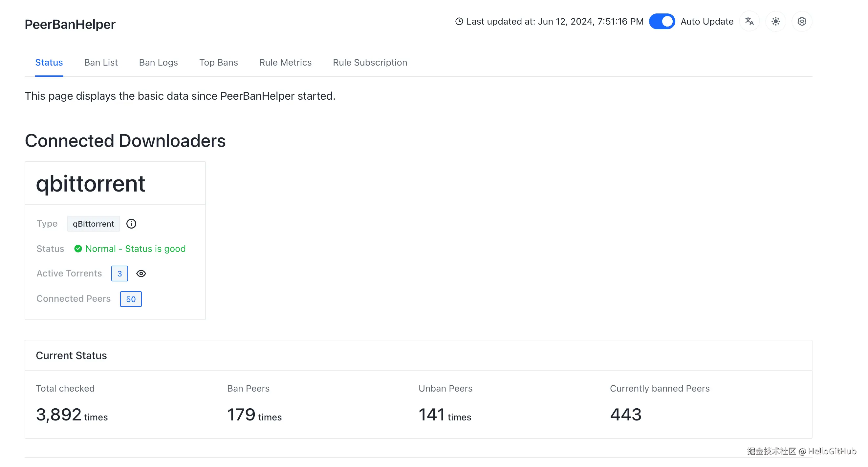Open the Rule Metrics tab
Viewport: 868px width, 467px height.
[x=285, y=62]
